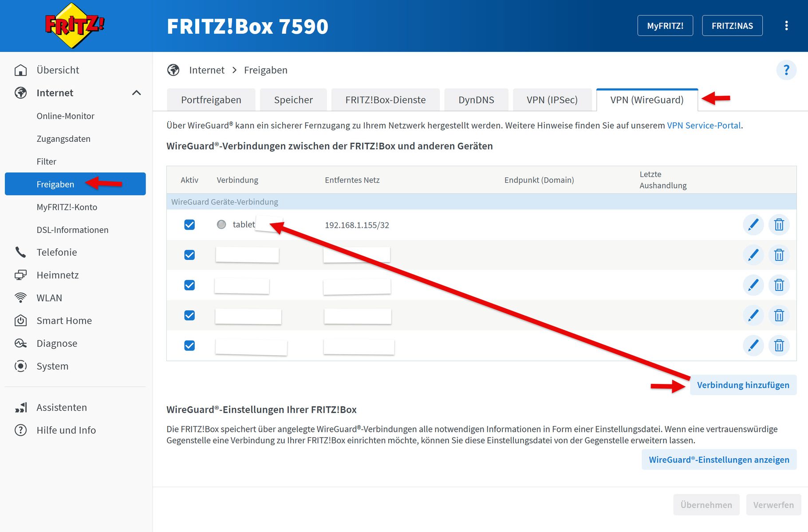
Task: Select the VPN (WireGuard) tab
Action: [x=647, y=100]
